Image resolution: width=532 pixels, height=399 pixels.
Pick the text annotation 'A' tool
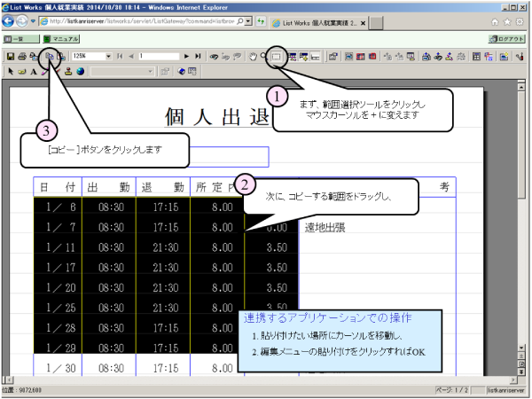(x=33, y=71)
